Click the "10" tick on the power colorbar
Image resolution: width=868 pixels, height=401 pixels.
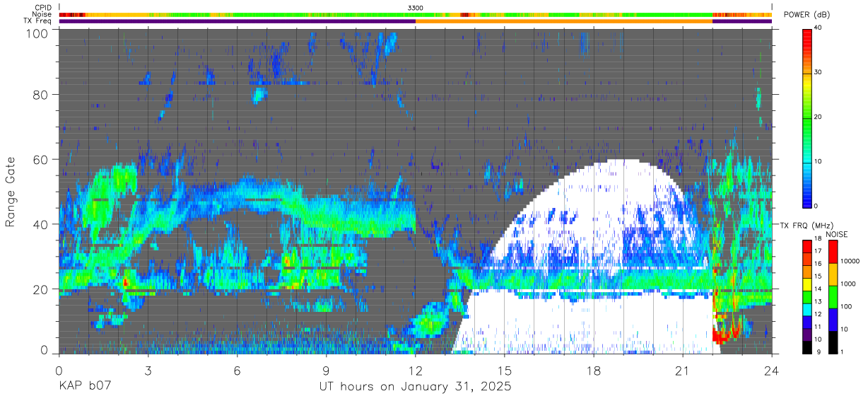pos(819,161)
